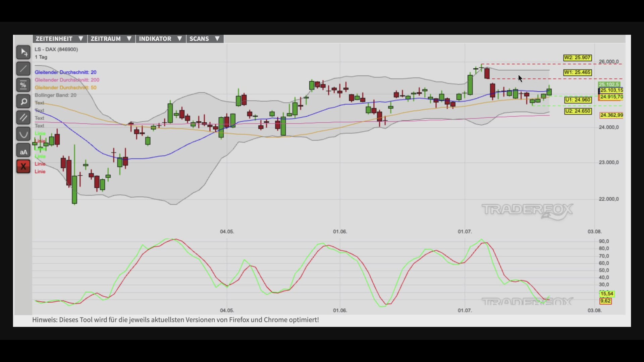Click Gleitender Durchschnitt: 50 legend label
Screen dimensions: 644x362
pos(65,87)
